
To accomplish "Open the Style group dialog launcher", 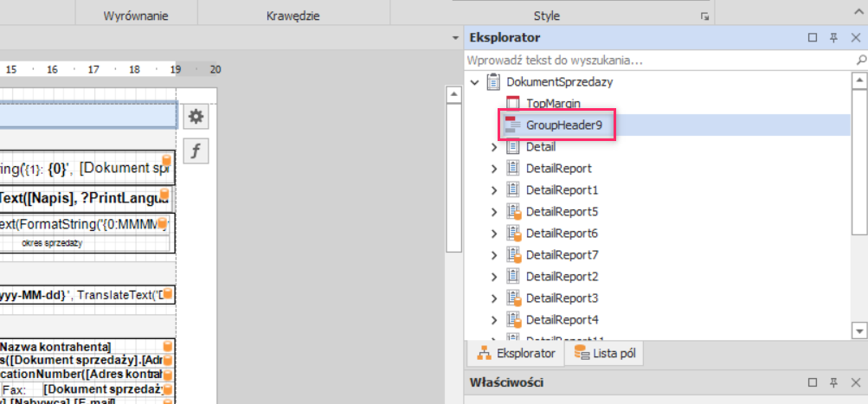I will point(704,16).
